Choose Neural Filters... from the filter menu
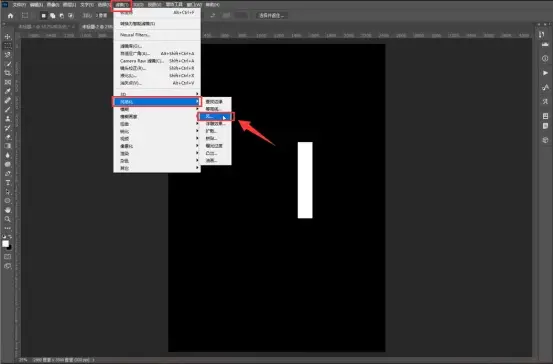The image size is (553, 364). tap(157, 35)
